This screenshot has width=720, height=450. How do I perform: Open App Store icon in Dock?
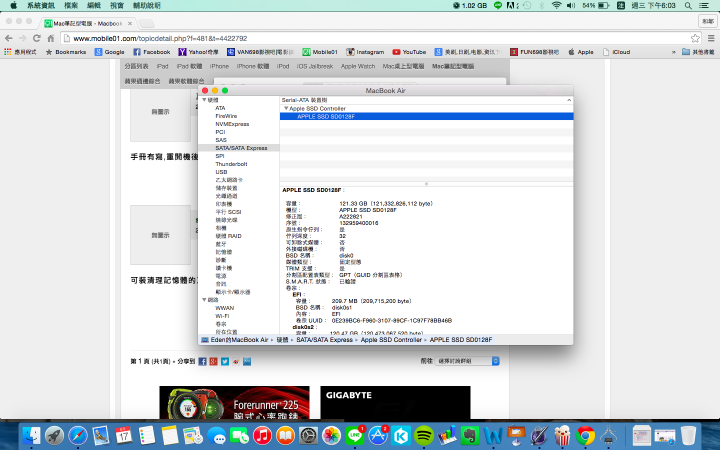[x=378, y=435]
